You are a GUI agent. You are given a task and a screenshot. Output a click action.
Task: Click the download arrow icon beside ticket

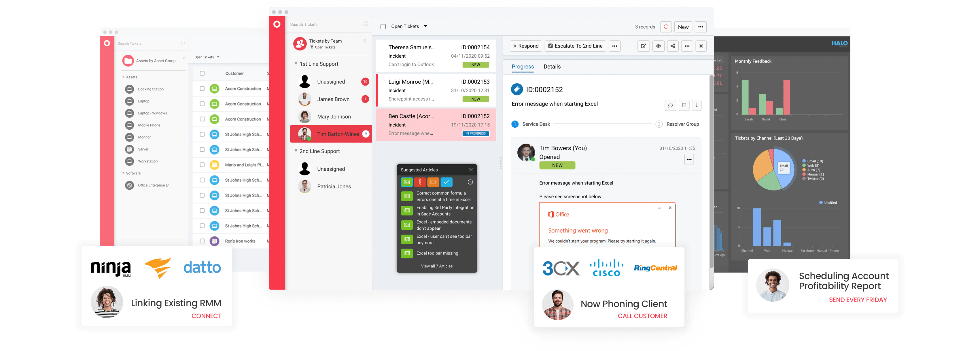(697, 105)
